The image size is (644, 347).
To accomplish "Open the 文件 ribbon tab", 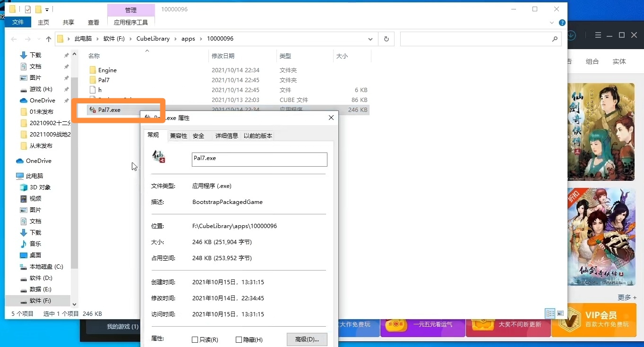I will click(x=18, y=22).
